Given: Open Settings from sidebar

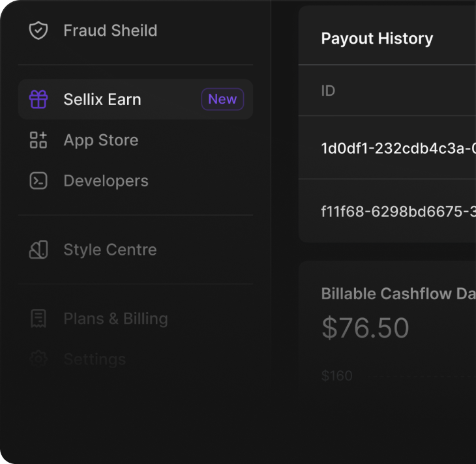Looking at the screenshot, I should click(95, 358).
